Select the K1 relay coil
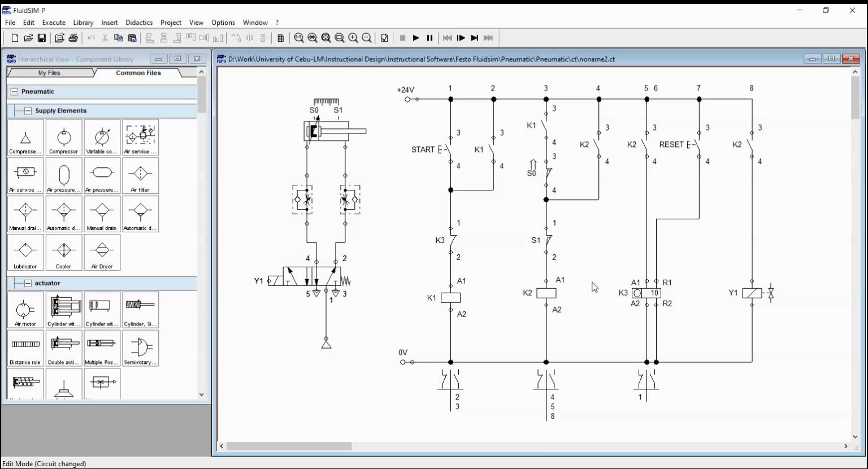Image resolution: width=868 pixels, height=469 pixels. coord(450,298)
